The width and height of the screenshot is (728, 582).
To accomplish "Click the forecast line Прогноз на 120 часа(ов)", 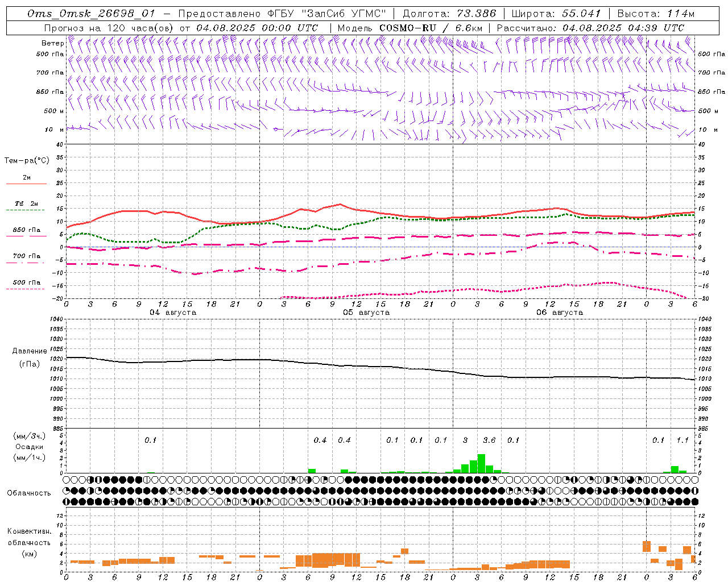I will [x=109, y=28].
